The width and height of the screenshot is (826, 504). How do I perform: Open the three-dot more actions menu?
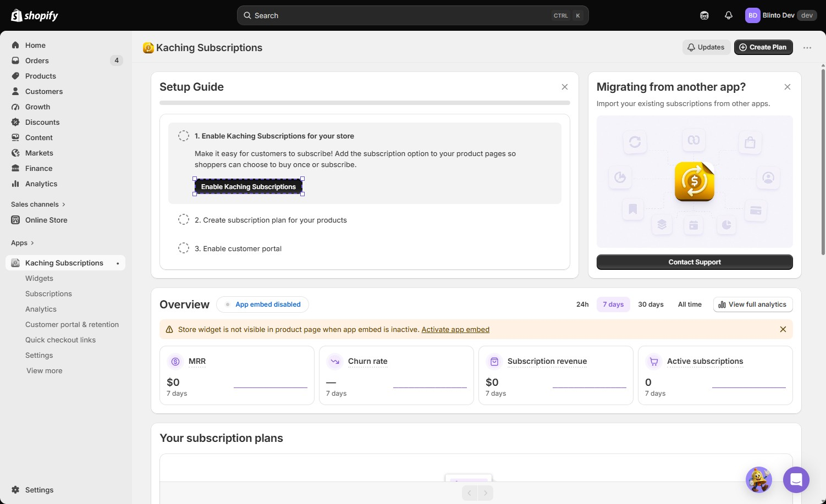pos(807,48)
